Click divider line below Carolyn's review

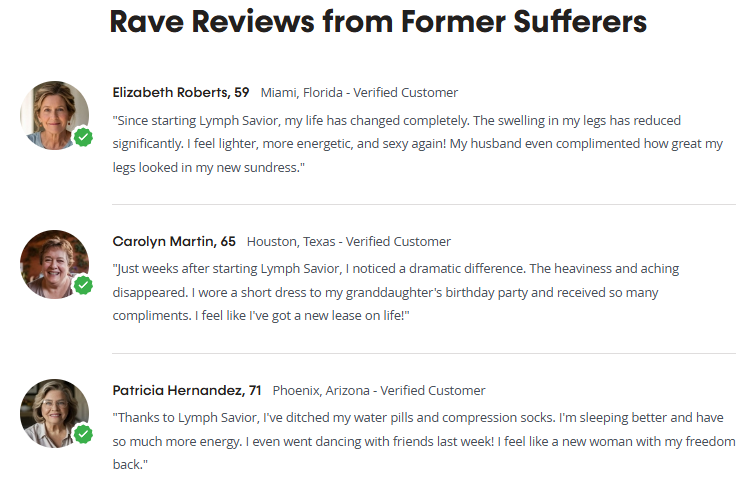424,354
